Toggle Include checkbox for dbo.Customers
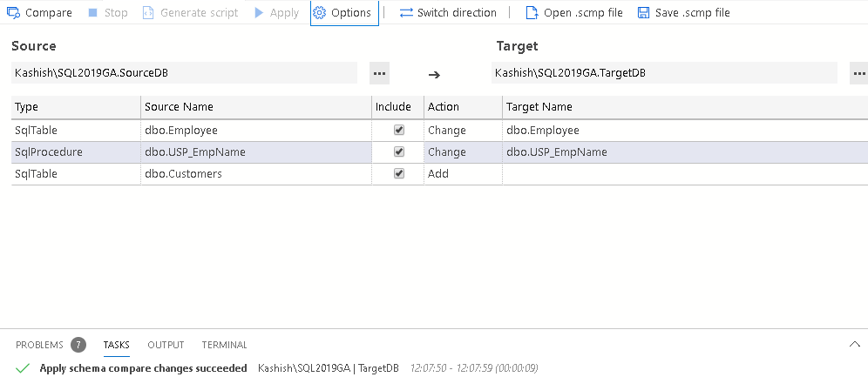This screenshot has width=868, height=377. pos(399,173)
